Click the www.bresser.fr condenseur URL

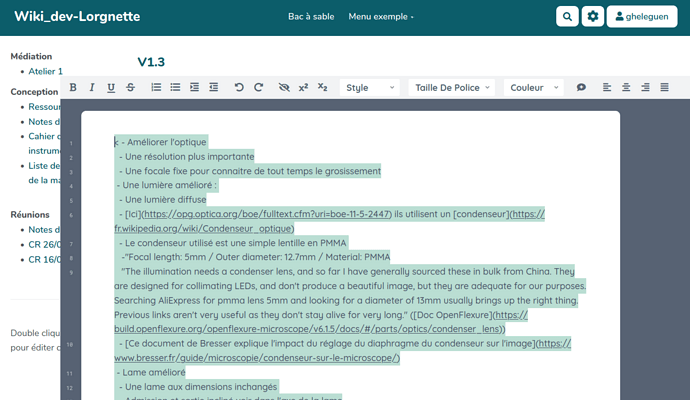[257, 358]
